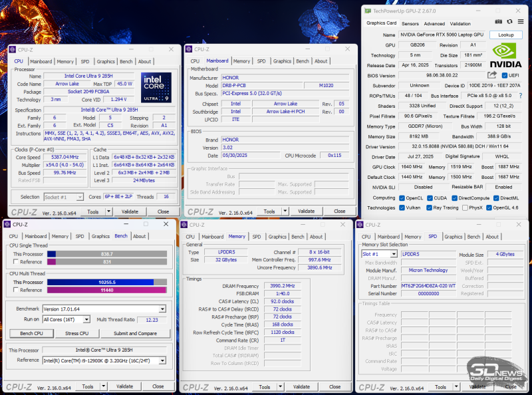The width and height of the screenshot is (532, 395).
Task: Click the Intel Core Ultra 9 logo
Action: pyautogui.click(x=156, y=87)
